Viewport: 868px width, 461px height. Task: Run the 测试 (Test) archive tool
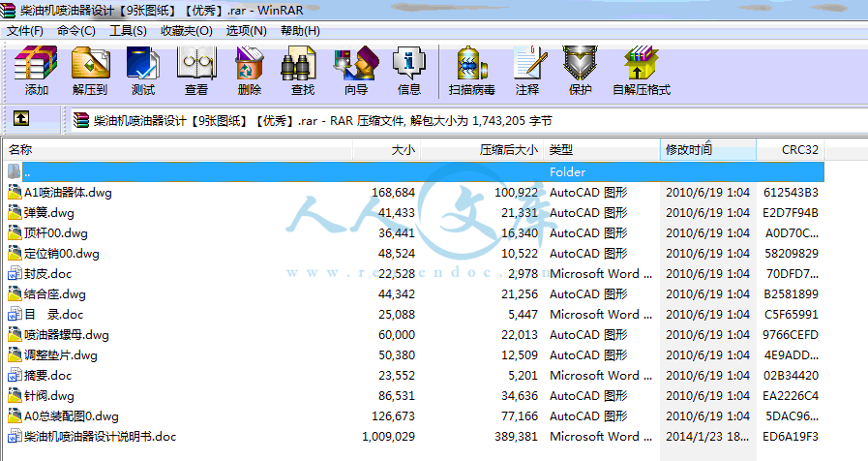click(143, 63)
